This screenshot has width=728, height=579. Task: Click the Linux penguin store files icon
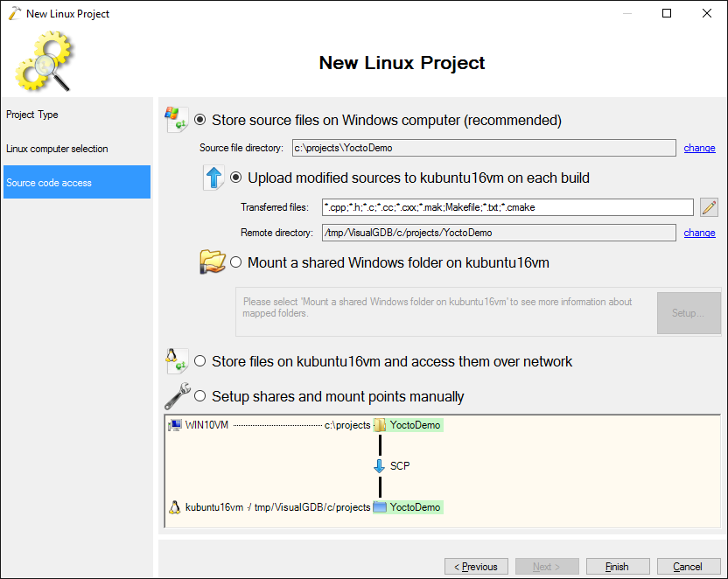coord(178,360)
